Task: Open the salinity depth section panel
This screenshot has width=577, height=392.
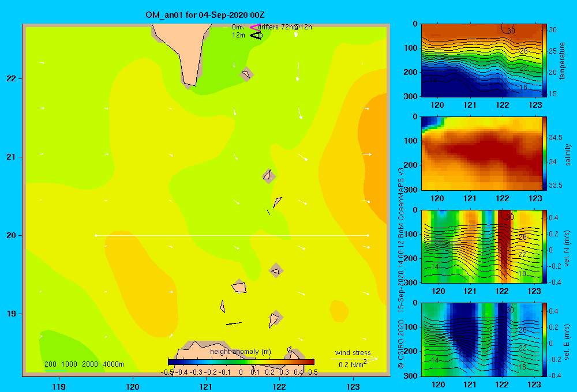Action: click(481, 153)
